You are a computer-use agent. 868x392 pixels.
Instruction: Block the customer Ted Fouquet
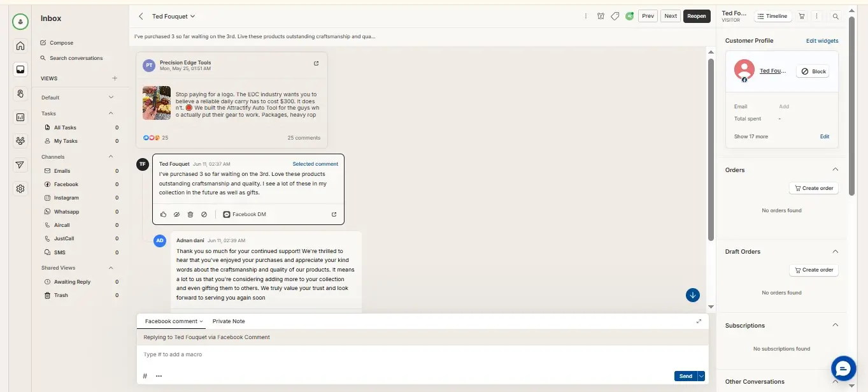(813, 71)
